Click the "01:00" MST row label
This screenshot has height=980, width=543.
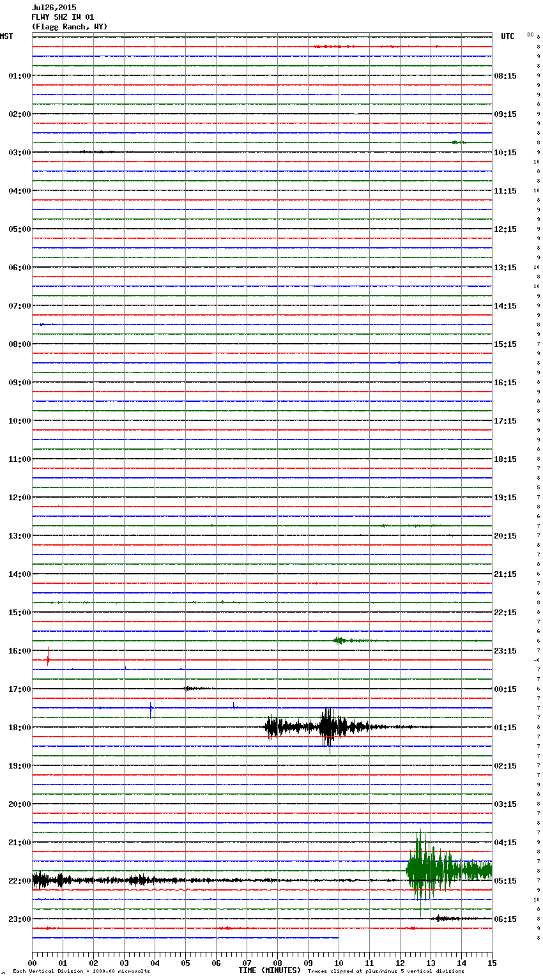(x=20, y=76)
